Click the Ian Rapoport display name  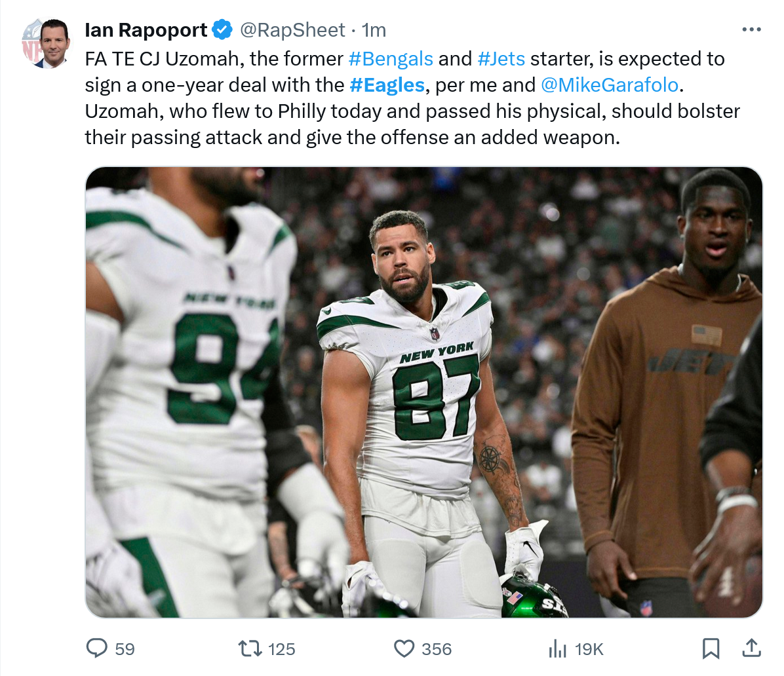tap(146, 30)
